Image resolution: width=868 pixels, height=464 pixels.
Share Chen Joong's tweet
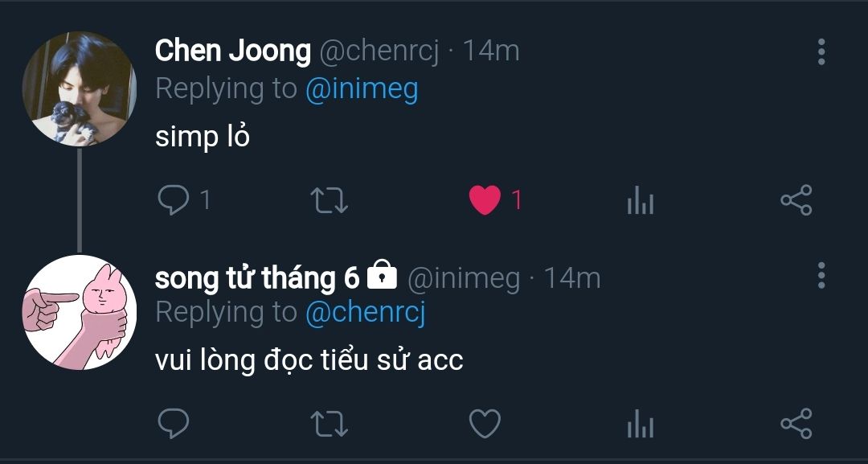796,200
